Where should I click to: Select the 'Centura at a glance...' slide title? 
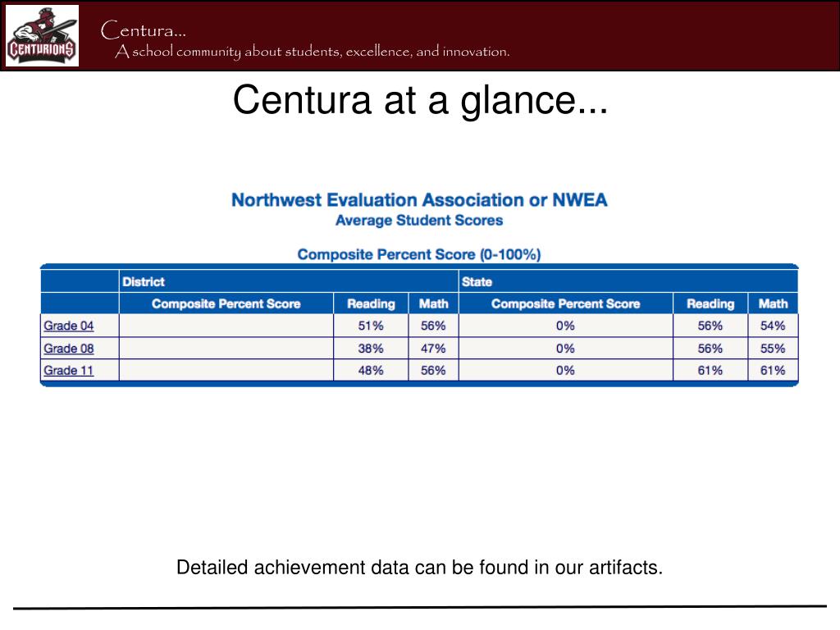coord(420,99)
